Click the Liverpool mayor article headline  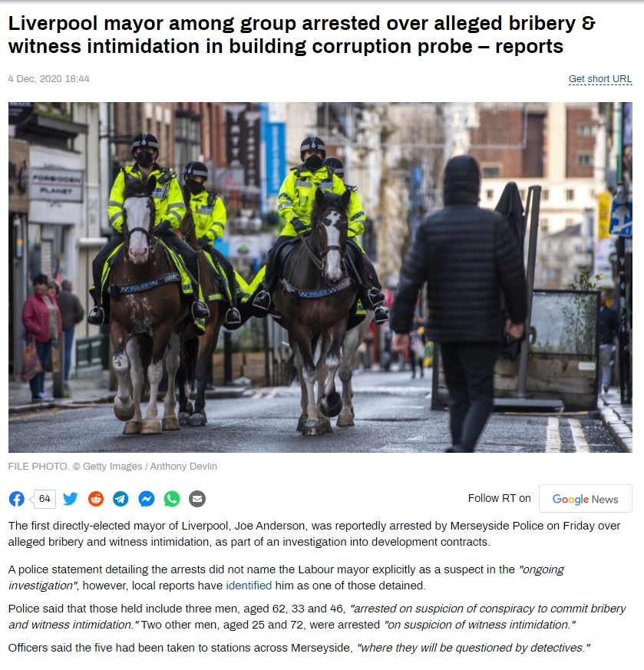[302, 35]
